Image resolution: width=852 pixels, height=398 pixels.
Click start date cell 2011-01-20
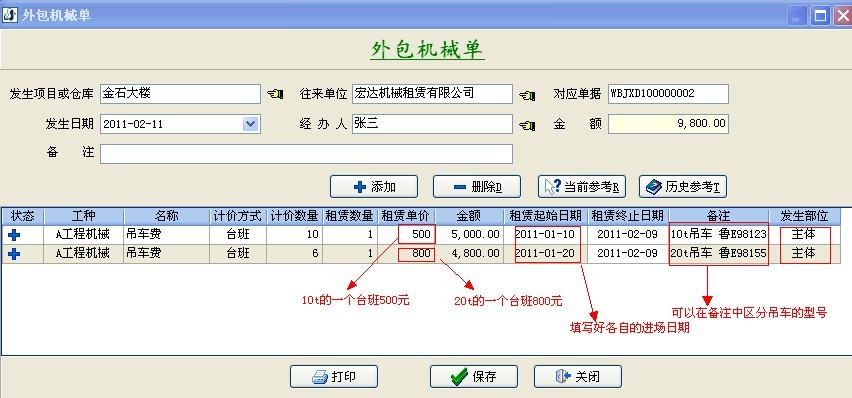[546, 253]
